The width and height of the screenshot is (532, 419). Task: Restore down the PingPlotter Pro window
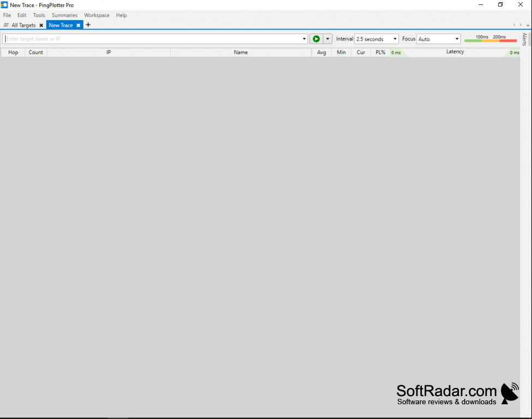point(500,5)
